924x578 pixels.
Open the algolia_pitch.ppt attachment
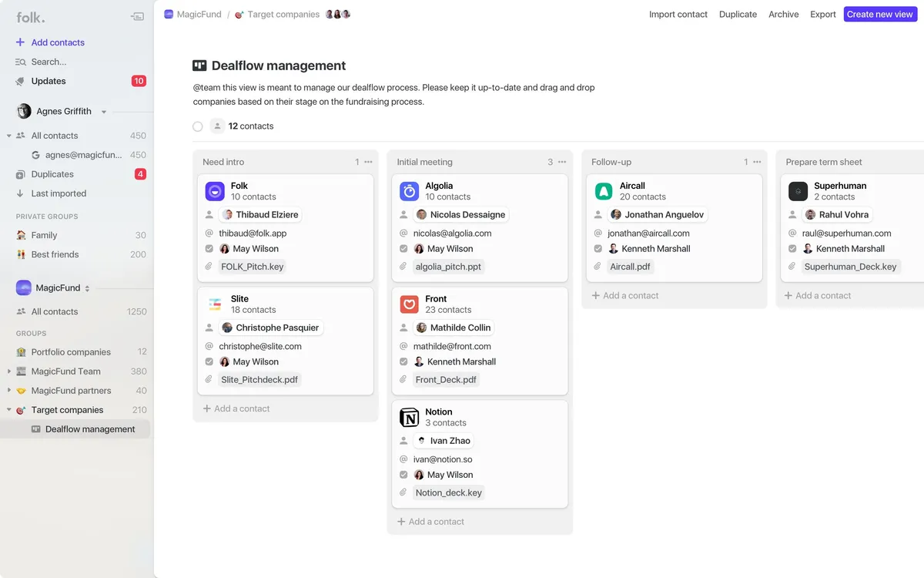pyautogui.click(x=448, y=267)
